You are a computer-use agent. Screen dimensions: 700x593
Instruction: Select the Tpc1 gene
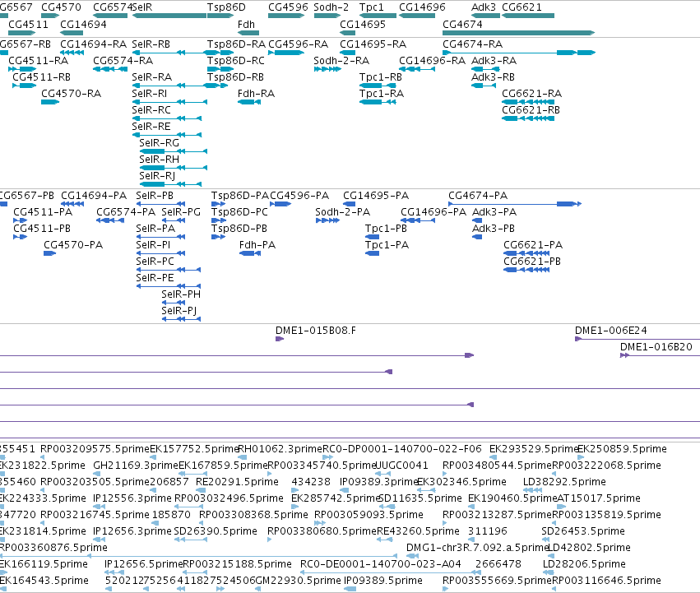[378, 16]
